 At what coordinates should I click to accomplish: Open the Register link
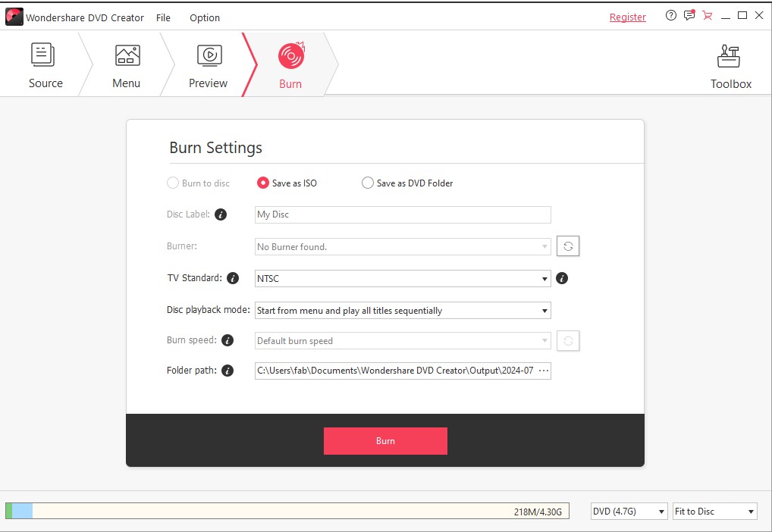coord(627,16)
